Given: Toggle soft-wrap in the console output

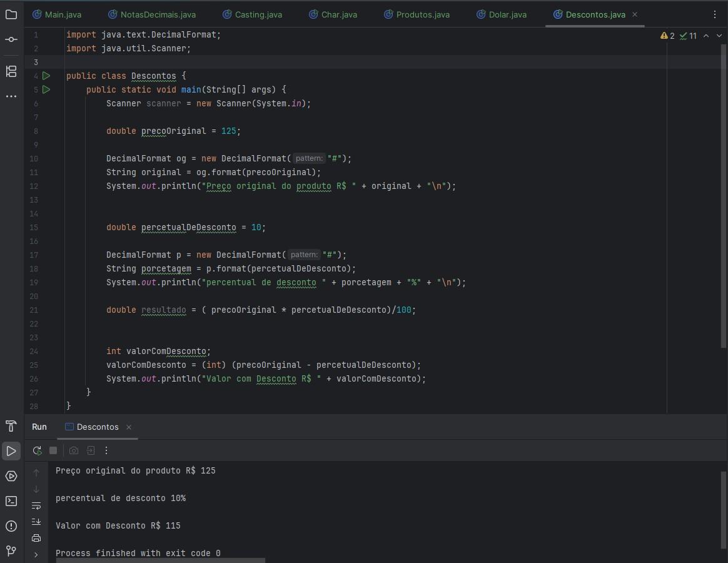Looking at the screenshot, I should click(36, 505).
